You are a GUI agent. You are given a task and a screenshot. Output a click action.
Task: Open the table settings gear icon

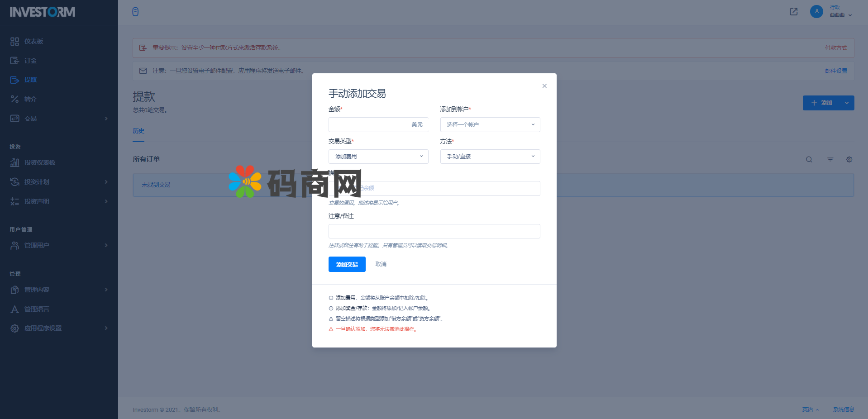[849, 159]
